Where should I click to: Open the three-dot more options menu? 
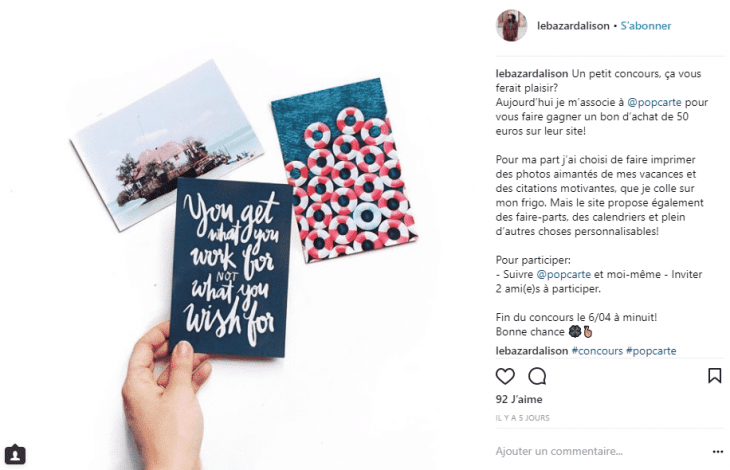(x=718, y=451)
